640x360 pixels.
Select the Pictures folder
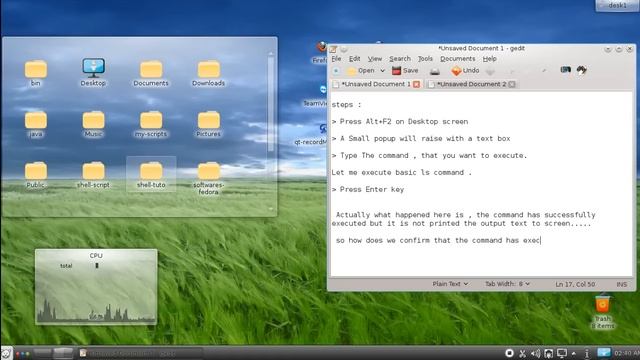click(x=209, y=124)
